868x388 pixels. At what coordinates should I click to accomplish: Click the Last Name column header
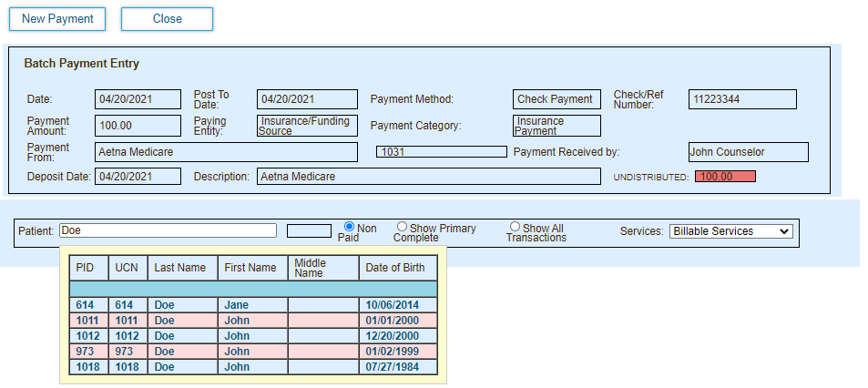[x=183, y=268]
